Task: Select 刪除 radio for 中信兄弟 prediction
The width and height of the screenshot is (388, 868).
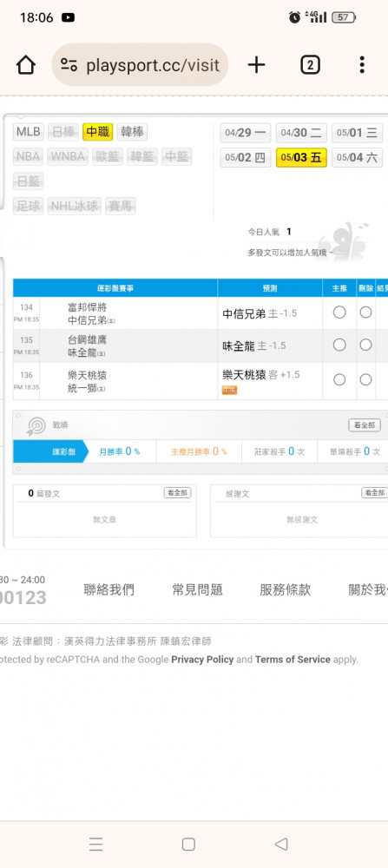Action: click(x=365, y=312)
